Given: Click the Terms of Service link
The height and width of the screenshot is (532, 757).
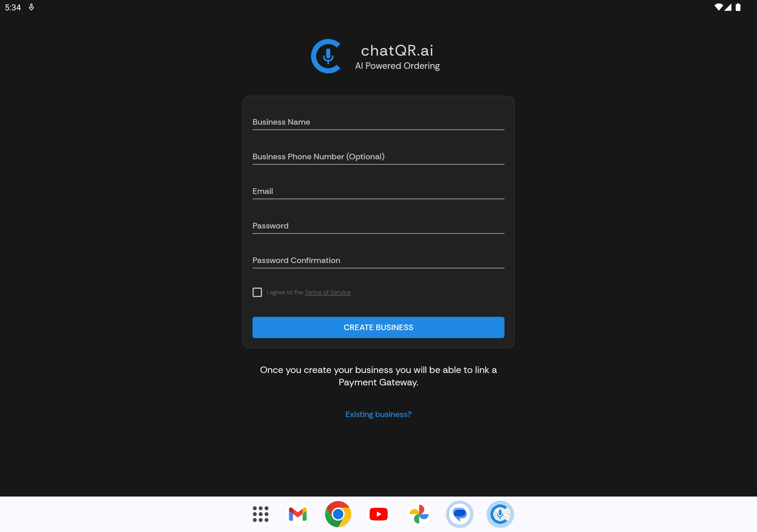Looking at the screenshot, I should 327,292.
